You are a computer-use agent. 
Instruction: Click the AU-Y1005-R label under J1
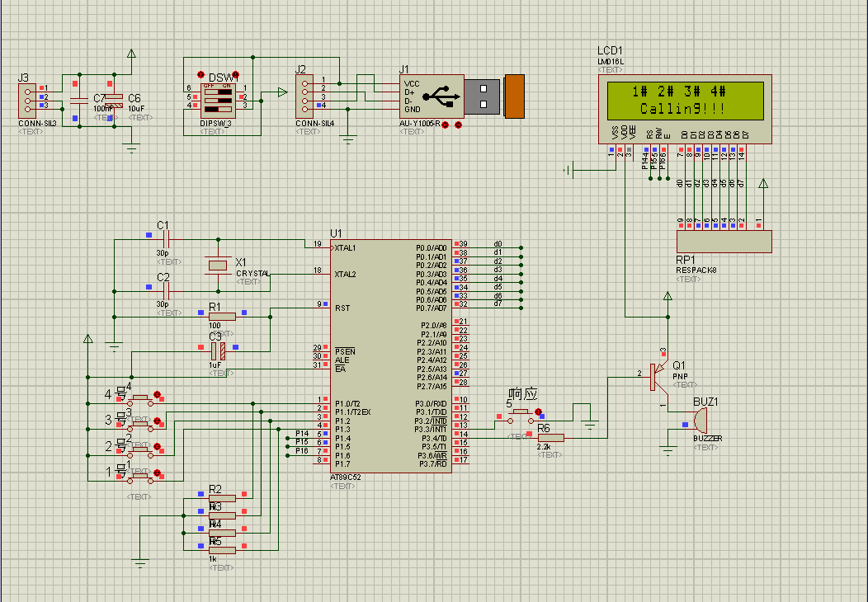tap(420, 124)
